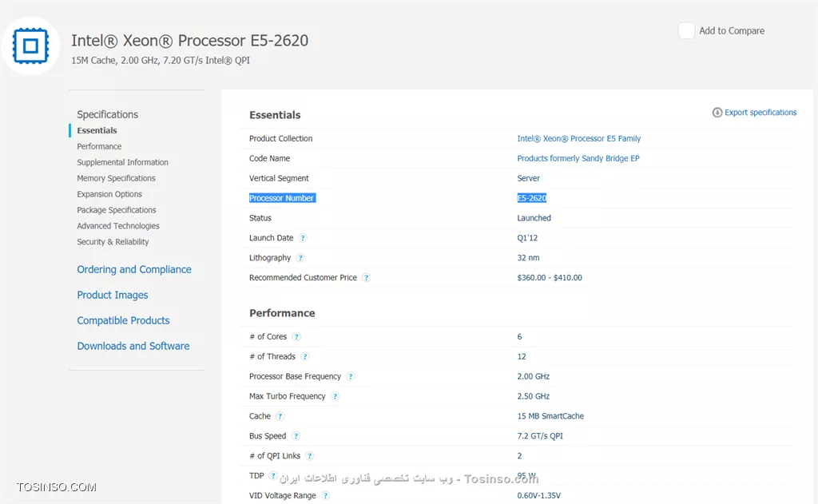Click the Performance section heading

(x=282, y=313)
